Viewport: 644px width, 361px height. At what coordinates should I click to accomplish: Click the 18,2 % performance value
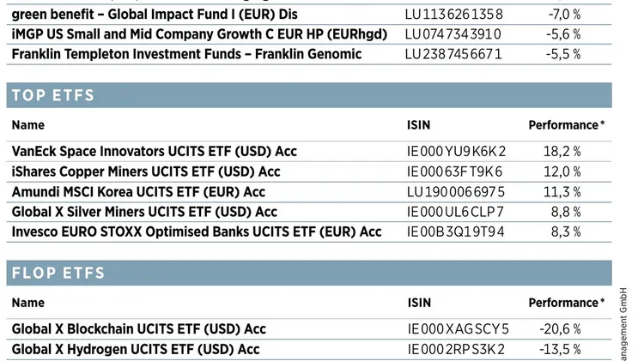click(x=562, y=152)
